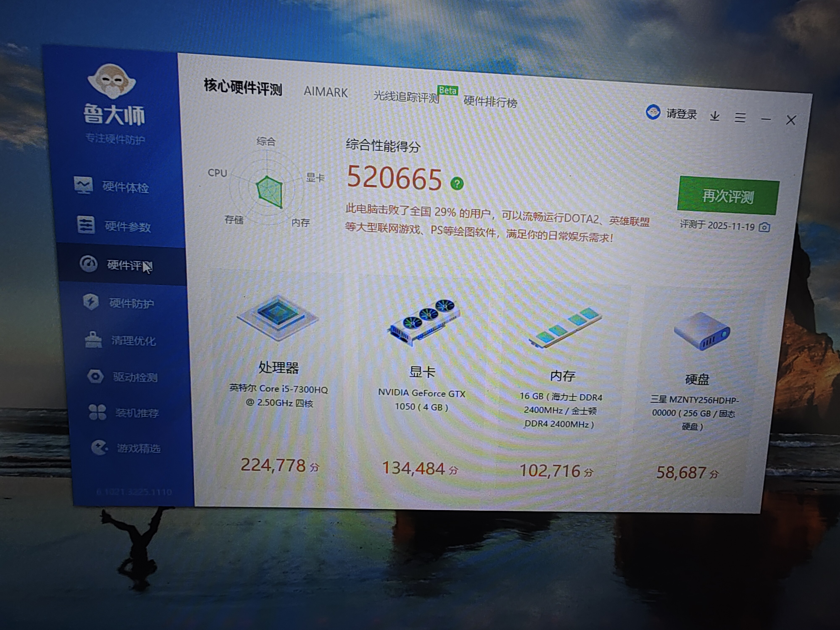The height and width of the screenshot is (630, 840).
Task: Open the hamburger main menu
Action: click(740, 117)
